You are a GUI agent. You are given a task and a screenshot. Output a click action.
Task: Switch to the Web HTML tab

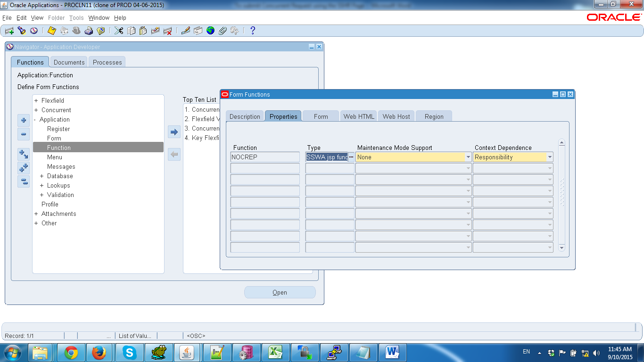(x=359, y=116)
